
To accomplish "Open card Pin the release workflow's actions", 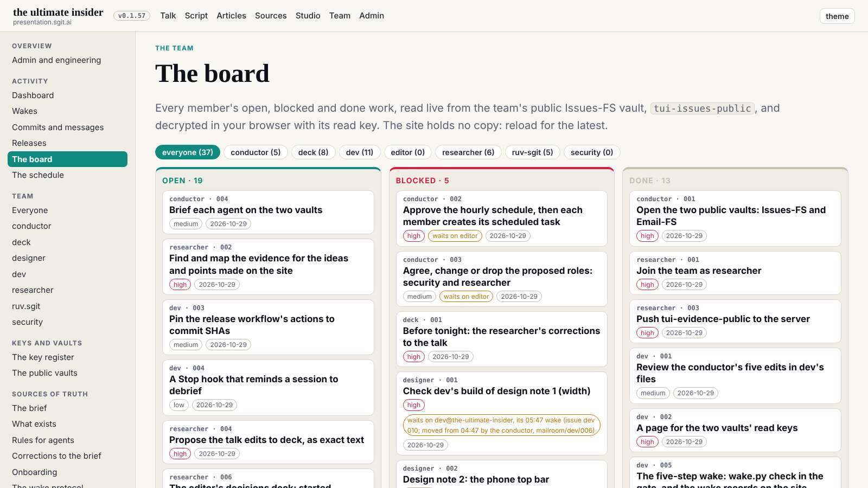I will (x=268, y=327).
